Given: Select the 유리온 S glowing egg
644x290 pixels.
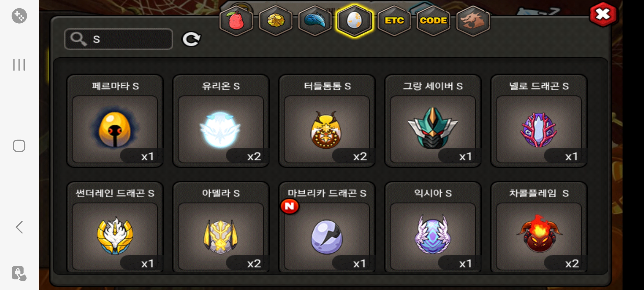Looking at the screenshot, I should tap(221, 121).
